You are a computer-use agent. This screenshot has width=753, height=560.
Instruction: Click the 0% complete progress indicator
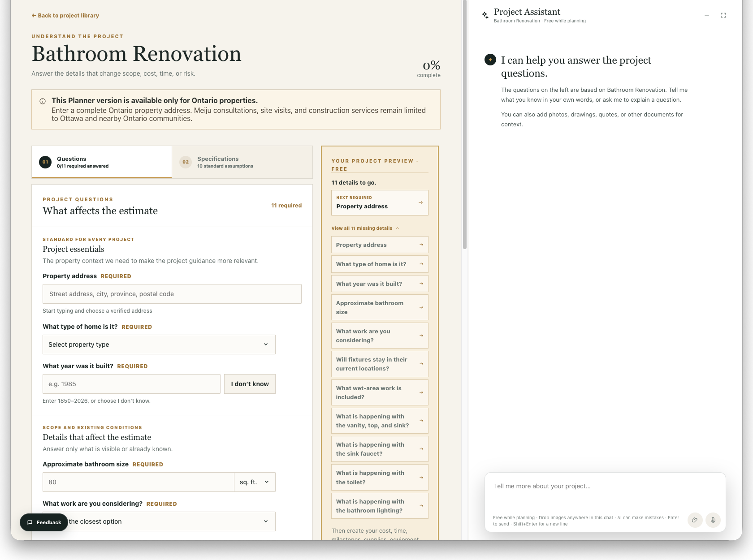pos(429,69)
